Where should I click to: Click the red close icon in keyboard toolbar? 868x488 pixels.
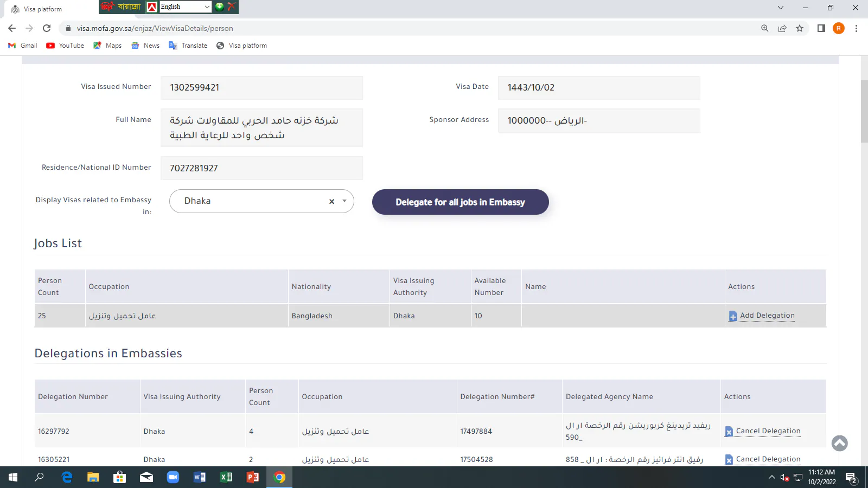tap(232, 7)
